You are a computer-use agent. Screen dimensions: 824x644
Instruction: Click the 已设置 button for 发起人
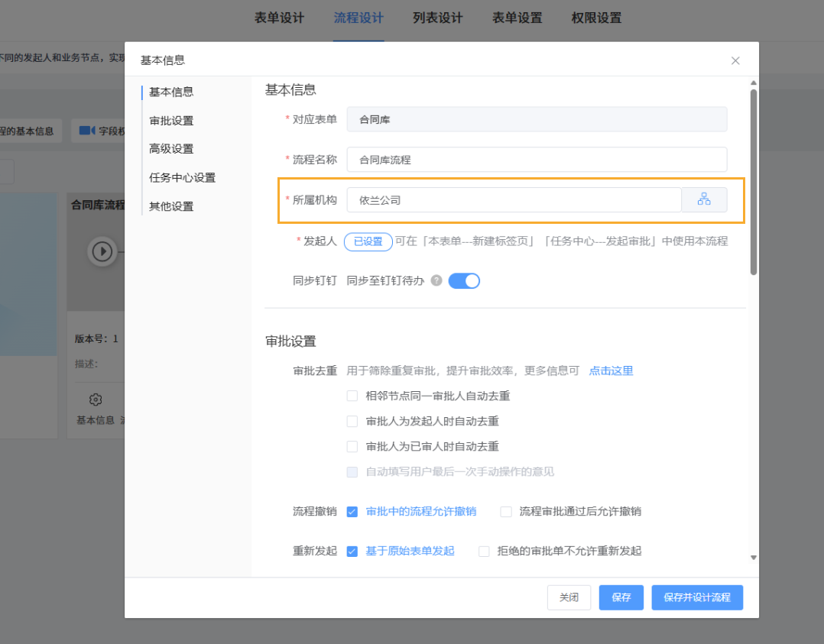pyautogui.click(x=368, y=241)
